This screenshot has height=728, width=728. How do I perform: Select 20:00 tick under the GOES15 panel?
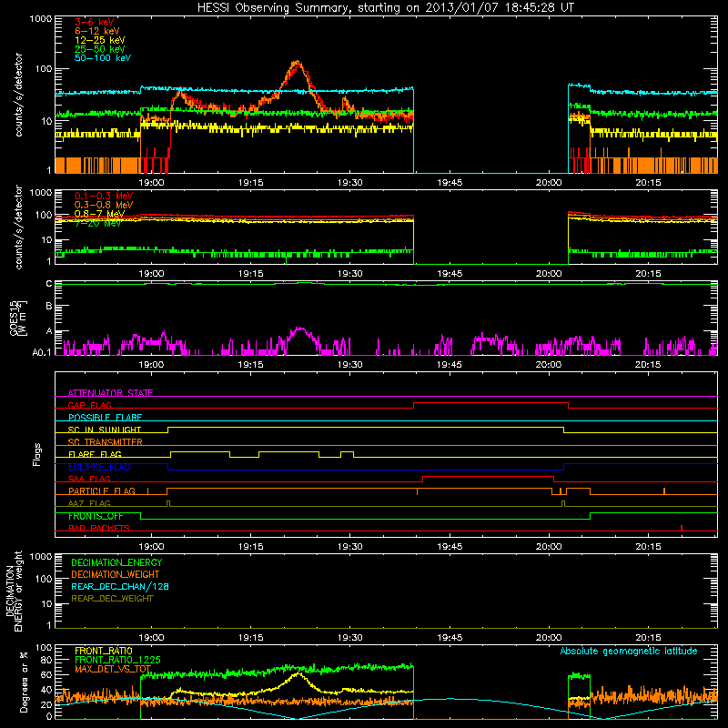549,365
